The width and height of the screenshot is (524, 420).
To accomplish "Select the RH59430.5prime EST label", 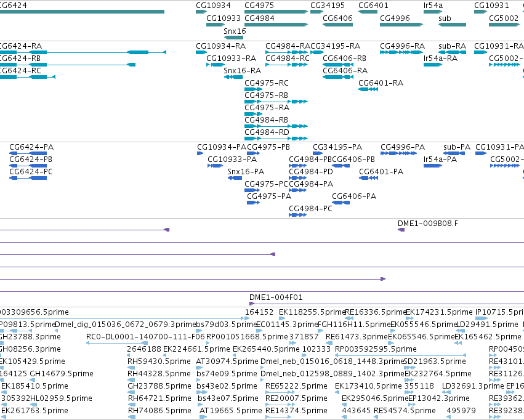I will (x=159, y=361).
